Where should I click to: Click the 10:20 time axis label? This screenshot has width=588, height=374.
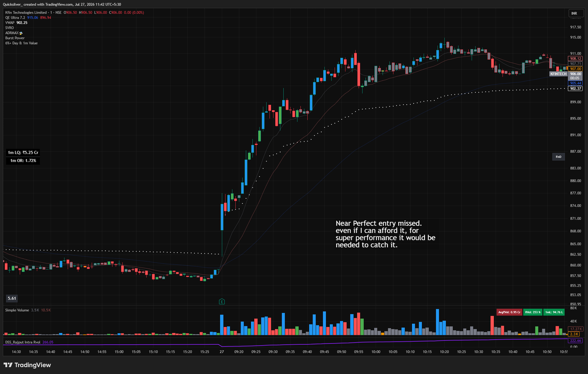coord(444,351)
